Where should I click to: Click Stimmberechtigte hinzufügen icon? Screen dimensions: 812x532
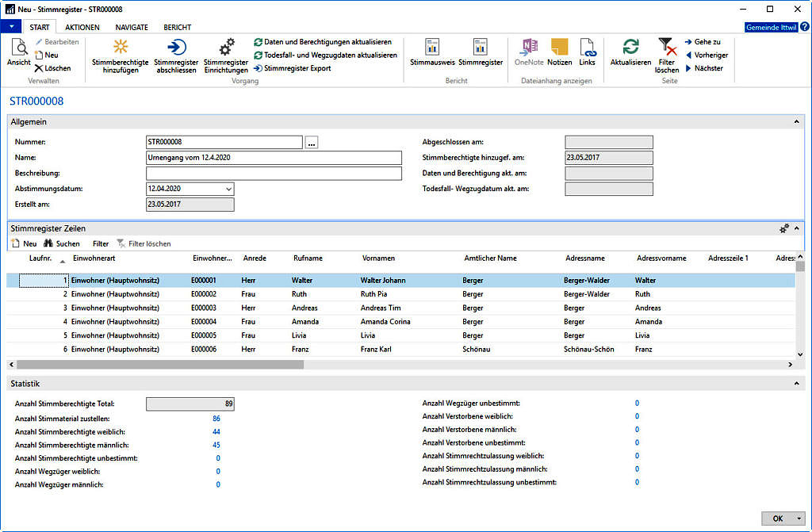[121, 47]
